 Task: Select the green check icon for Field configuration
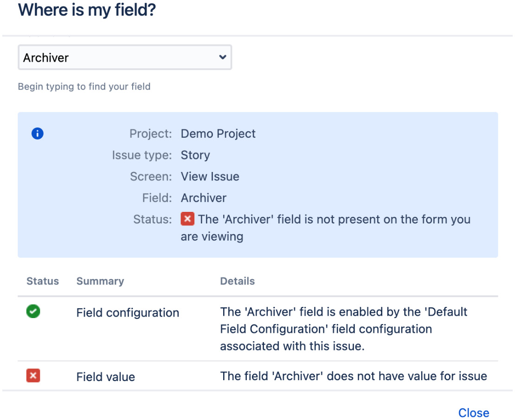(33, 312)
